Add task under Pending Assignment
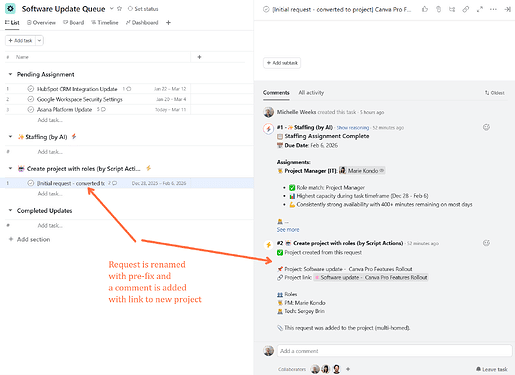The height and width of the screenshot is (375, 515). click(x=50, y=120)
